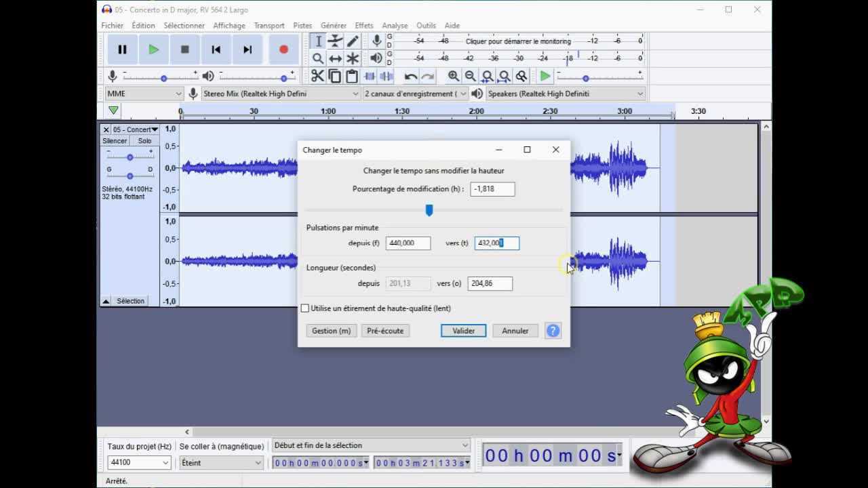Click the recording meter microphone icon
Viewport: 868px width, 488px height.
tap(376, 41)
